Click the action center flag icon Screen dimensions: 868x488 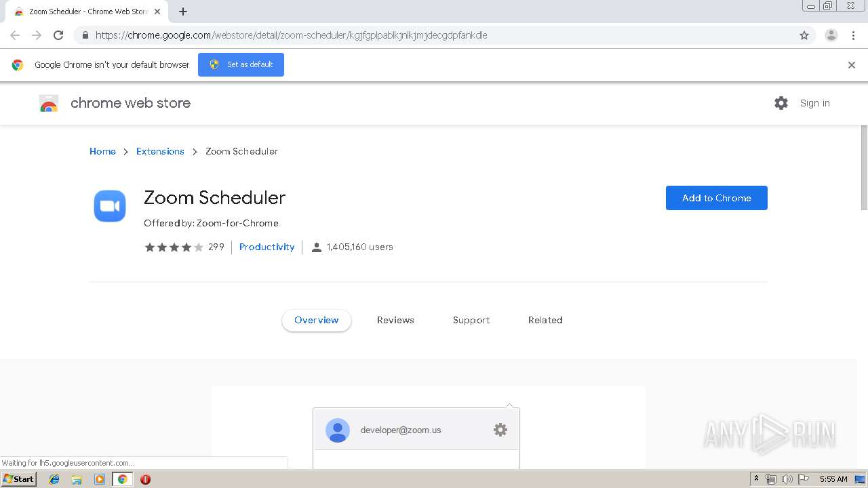804,479
